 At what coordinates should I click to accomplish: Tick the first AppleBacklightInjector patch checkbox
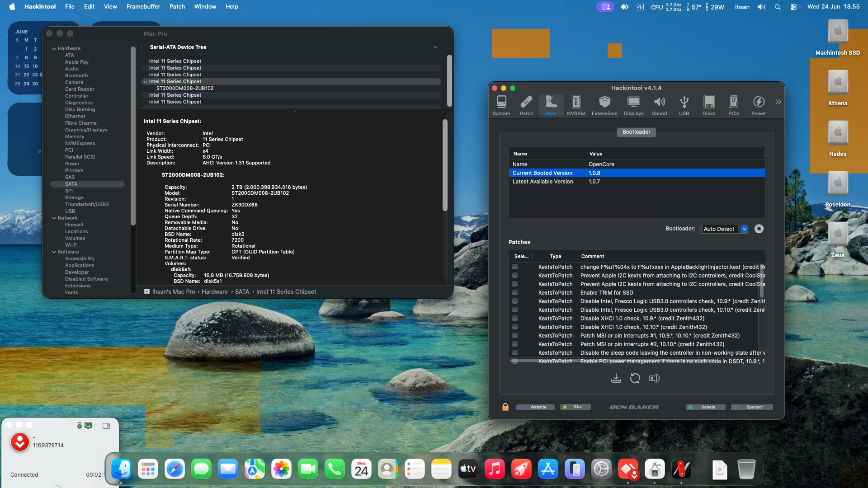514,267
